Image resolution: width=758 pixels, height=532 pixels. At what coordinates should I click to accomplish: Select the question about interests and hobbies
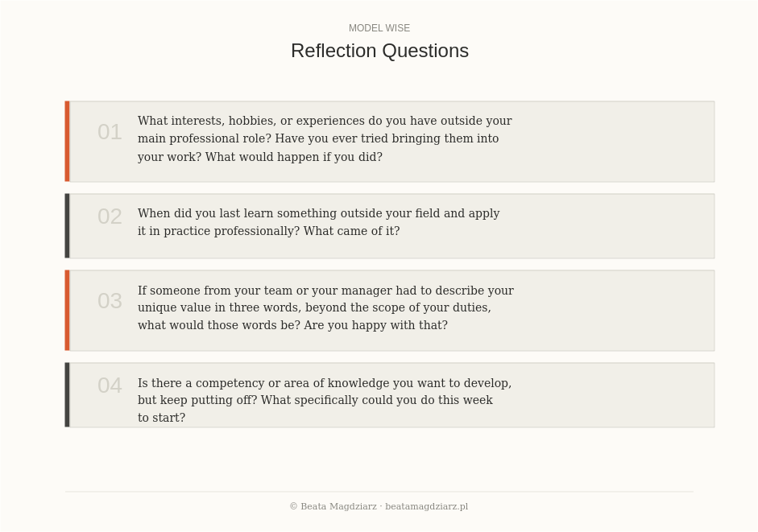tap(325, 138)
